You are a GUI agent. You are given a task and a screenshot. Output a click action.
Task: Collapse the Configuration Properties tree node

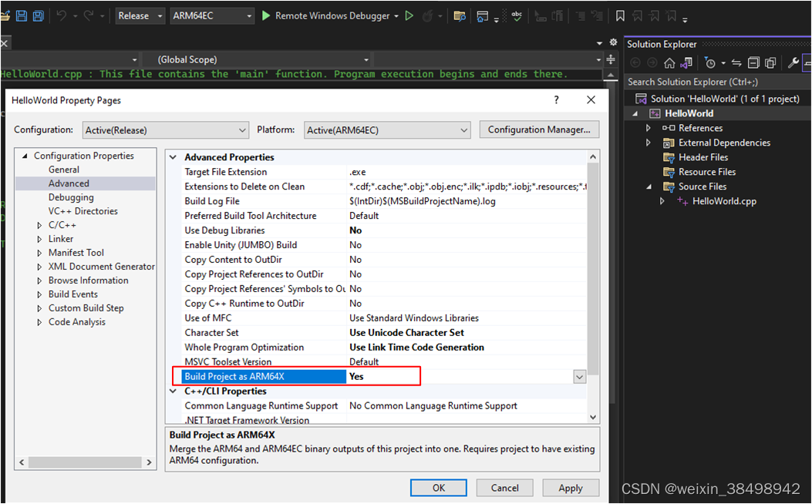[x=25, y=156]
